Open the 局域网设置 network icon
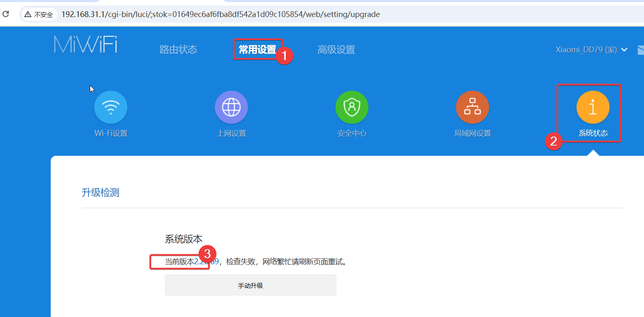Viewport: 644px width, 317px height. 472,107
